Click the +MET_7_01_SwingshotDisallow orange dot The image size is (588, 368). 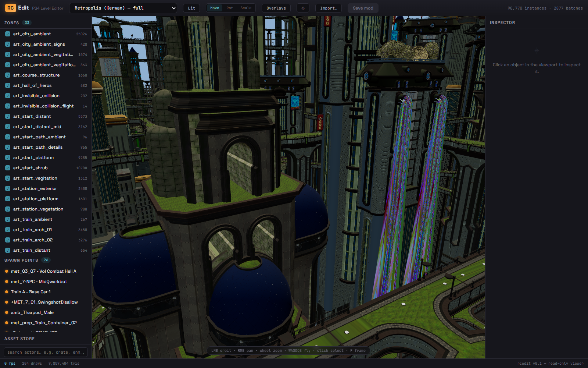pyautogui.click(x=7, y=302)
